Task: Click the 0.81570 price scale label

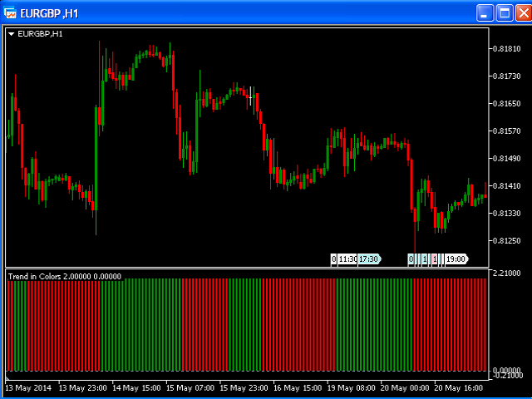Action: coord(506,131)
